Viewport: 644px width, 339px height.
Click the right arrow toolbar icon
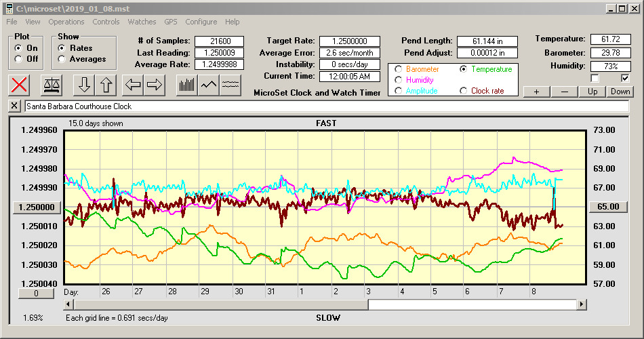click(155, 85)
